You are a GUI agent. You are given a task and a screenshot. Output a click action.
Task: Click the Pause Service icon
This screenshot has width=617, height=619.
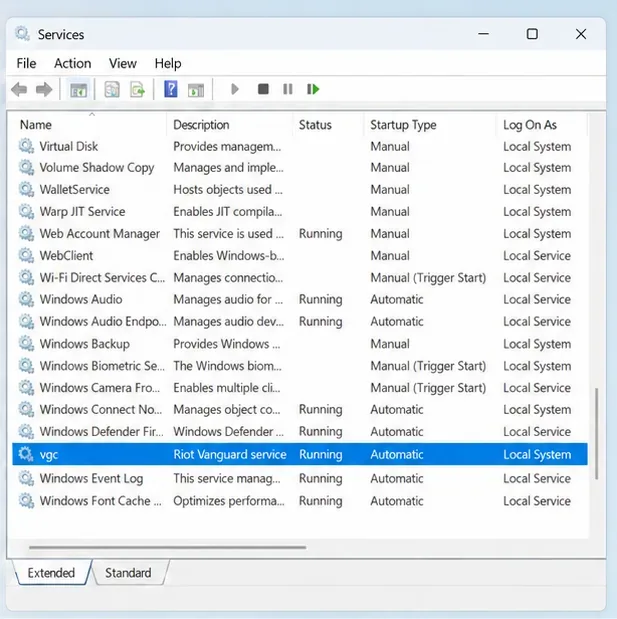click(x=288, y=89)
